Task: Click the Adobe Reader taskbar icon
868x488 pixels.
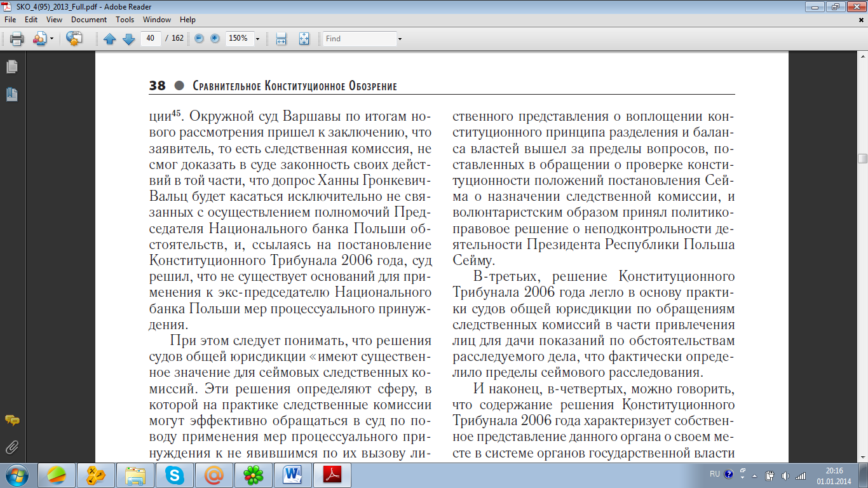Action: [x=333, y=475]
